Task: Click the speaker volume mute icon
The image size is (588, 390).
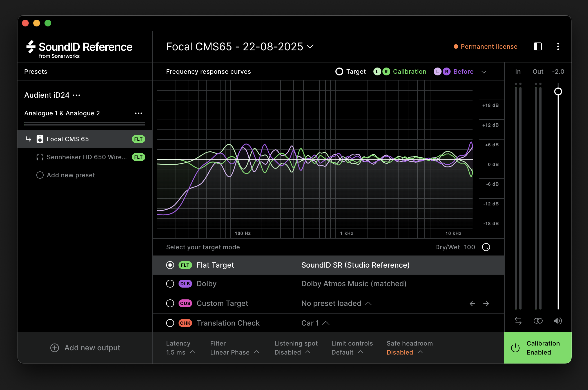Action: 558,321
